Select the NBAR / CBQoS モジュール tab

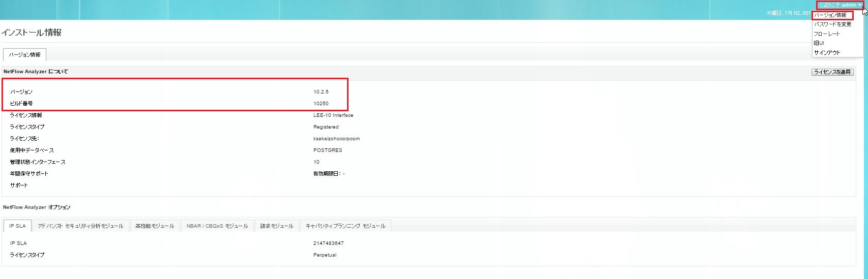(217, 226)
